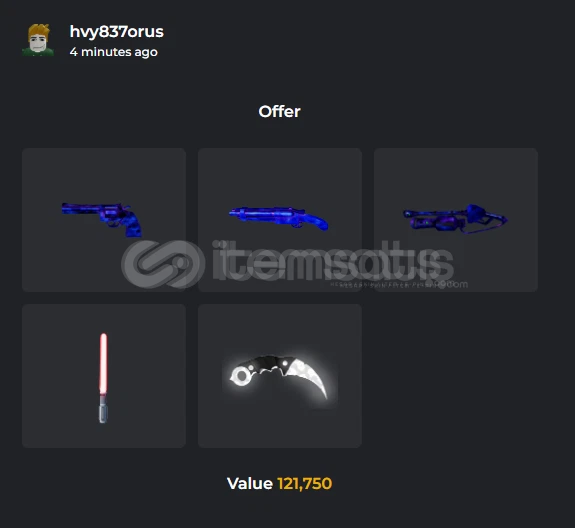Click the hvy837orus profile avatar
The image size is (575, 528).
click(x=38, y=40)
